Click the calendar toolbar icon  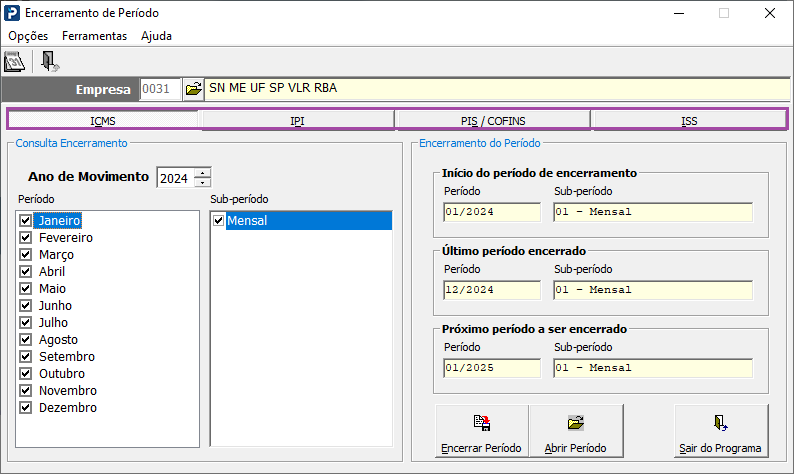point(14,62)
